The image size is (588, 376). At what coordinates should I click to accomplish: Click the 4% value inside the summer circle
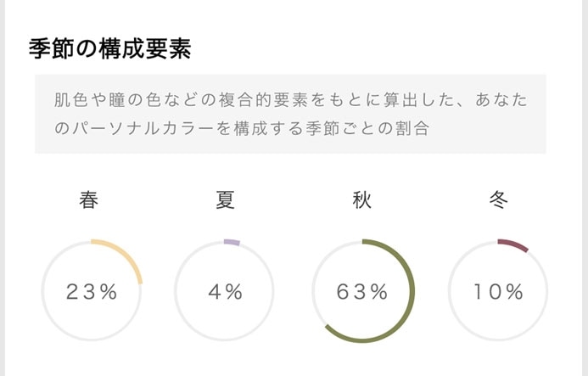coord(225,292)
